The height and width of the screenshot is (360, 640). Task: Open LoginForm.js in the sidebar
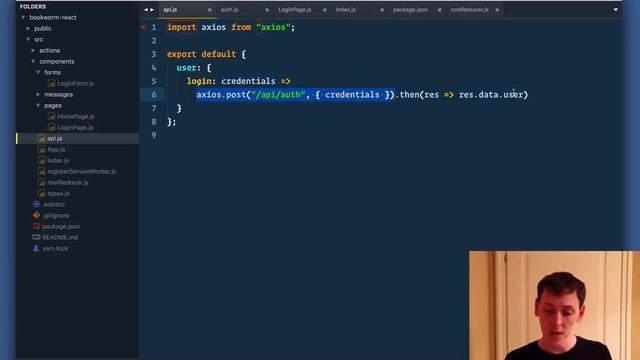[75, 83]
